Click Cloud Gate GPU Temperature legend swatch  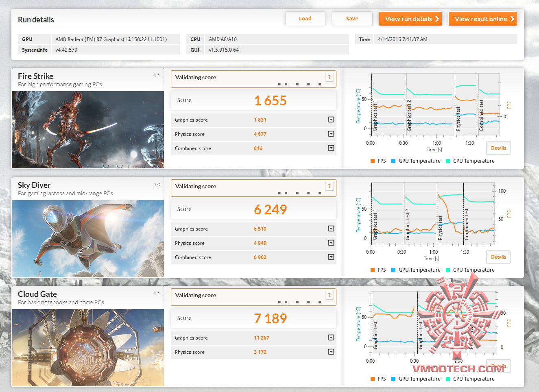click(x=393, y=379)
